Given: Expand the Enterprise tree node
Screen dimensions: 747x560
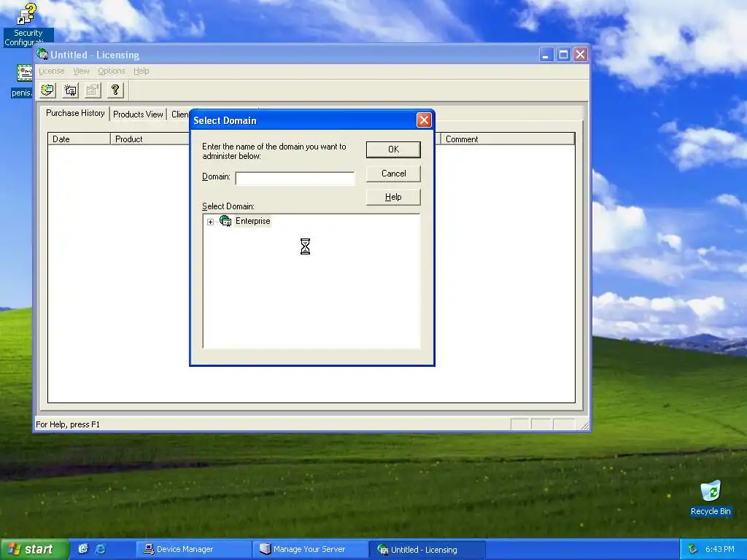Looking at the screenshot, I should (210, 222).
